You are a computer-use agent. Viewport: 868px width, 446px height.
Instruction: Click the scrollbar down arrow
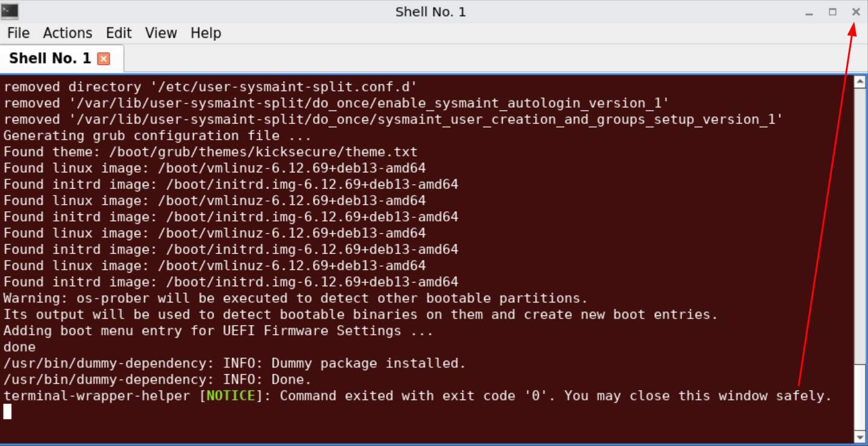(x=860, y=437)
